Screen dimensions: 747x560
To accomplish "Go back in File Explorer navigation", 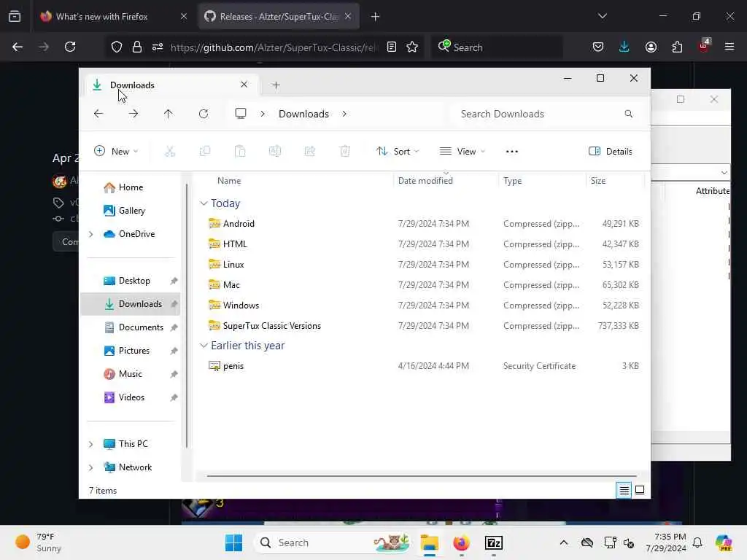I will 98,114.
